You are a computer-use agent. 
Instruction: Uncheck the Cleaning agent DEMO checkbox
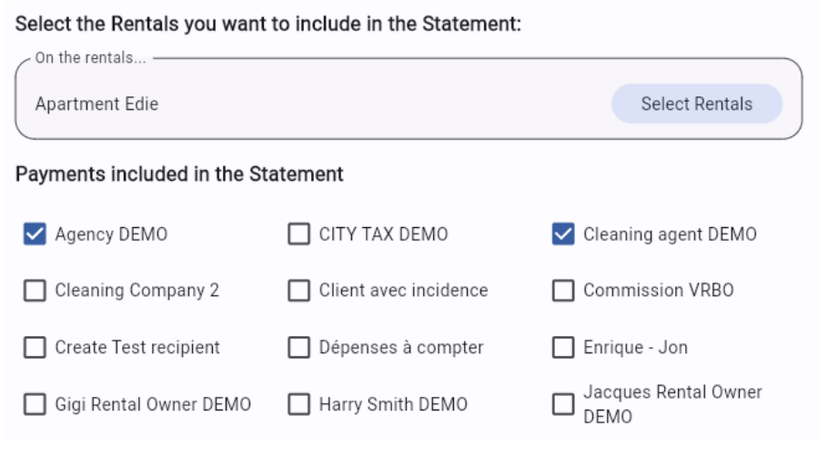pyautogui.click(x=563, y=234)
